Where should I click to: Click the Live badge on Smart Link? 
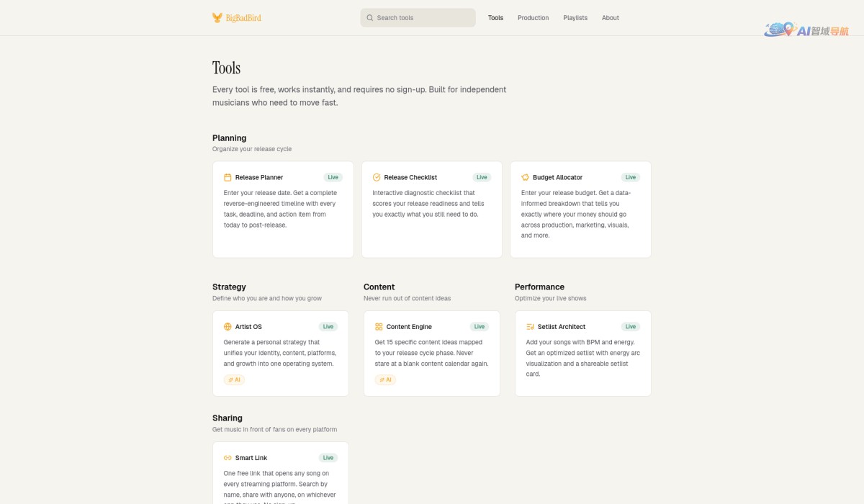click(328, 458)
